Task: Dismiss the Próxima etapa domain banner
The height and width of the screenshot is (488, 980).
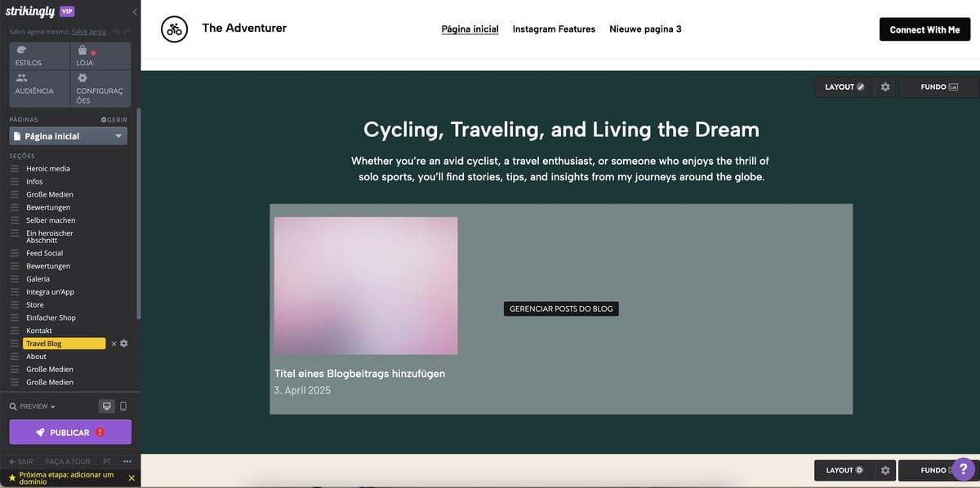Action: pos(131,478)
